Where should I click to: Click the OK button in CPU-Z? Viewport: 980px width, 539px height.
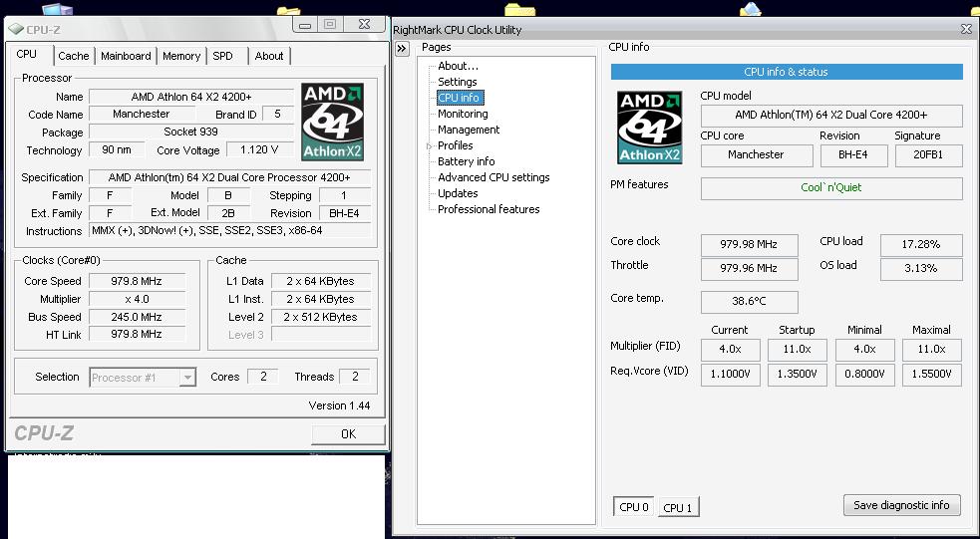(x=348, y=434)
